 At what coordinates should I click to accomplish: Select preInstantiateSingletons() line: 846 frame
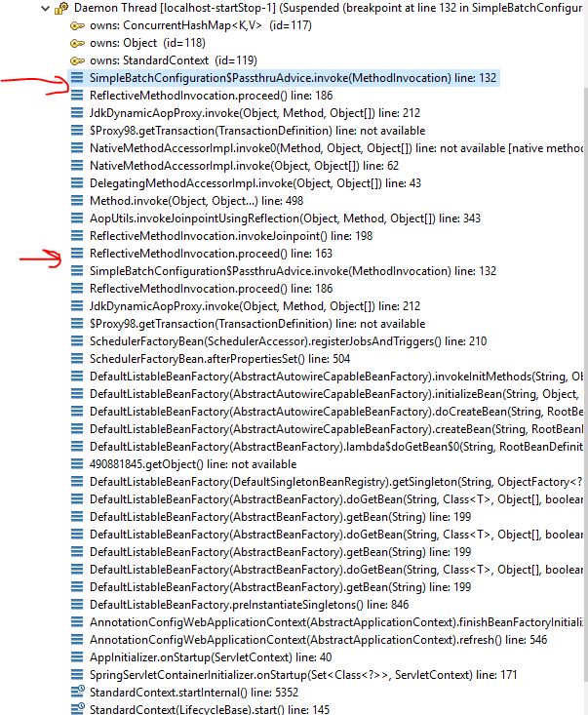tap(249, 604)
